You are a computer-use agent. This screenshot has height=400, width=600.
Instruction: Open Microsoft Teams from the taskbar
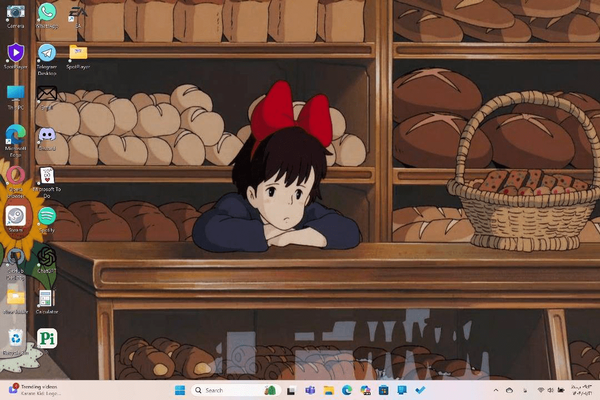point(310,390)
